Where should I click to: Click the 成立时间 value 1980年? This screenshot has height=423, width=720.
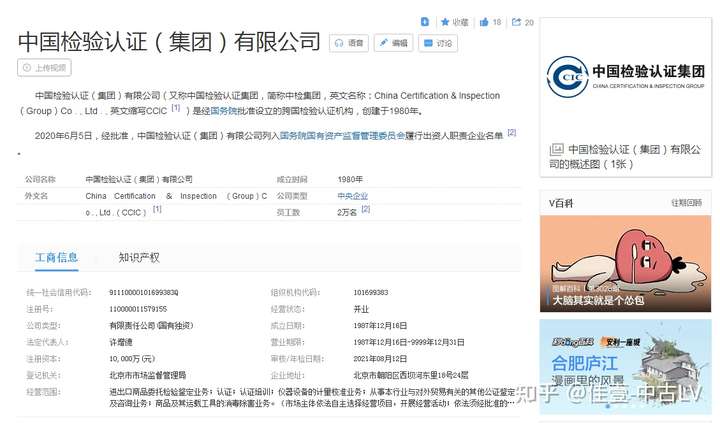click(350, 179)
